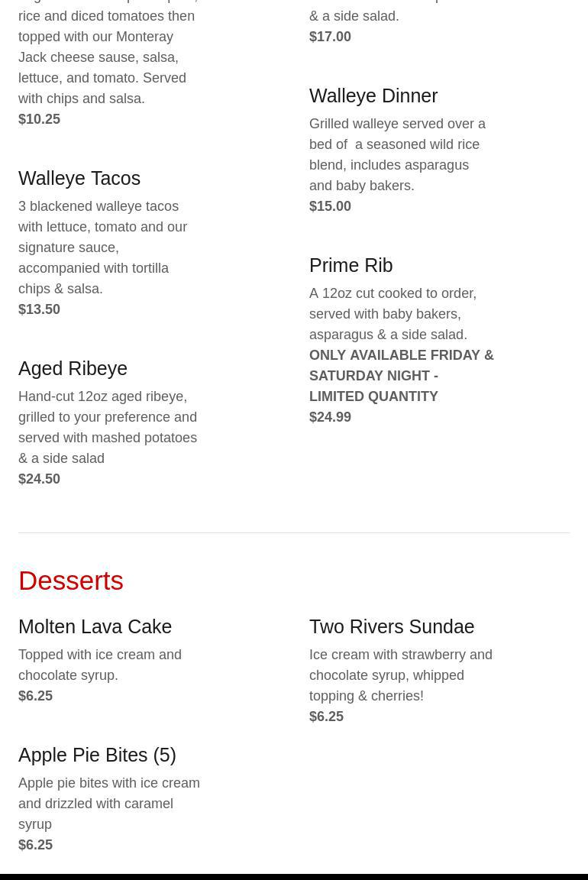Click the Molten Lava Cake description
The image size is (588, 880).
pyautogui.click(x=100, y=665)
